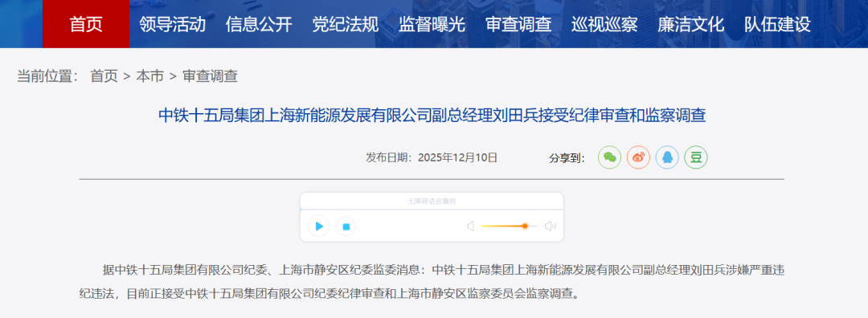Click the high-volume speaker icon

[551, 226]
